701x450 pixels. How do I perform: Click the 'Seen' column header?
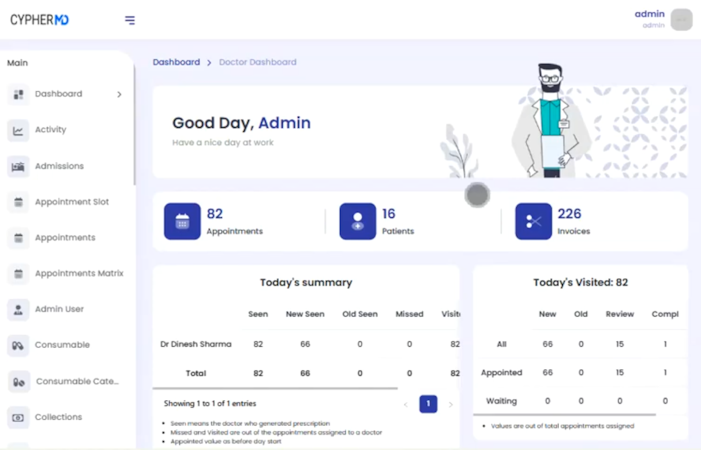(x=258, y=314)
